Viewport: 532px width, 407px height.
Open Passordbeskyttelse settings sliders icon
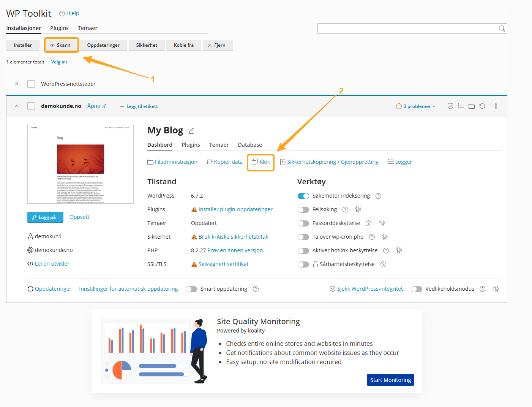(x=382, y=223)
